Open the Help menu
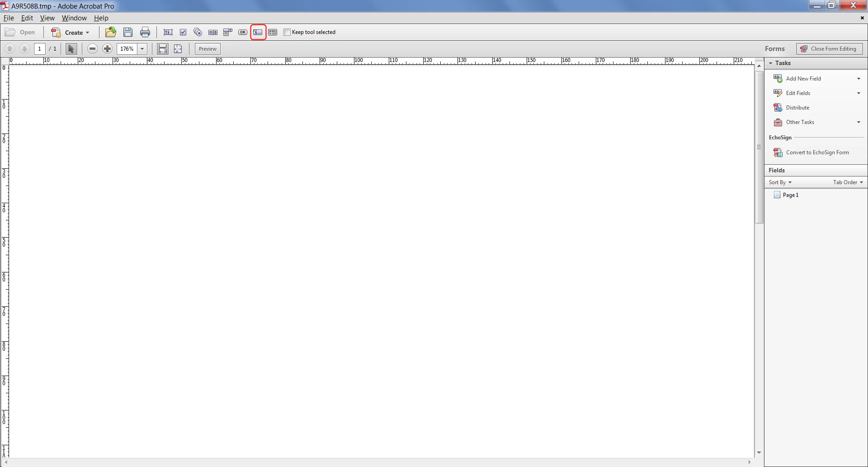Viewport: 868px width, 467px height. [x=101, y=18]
